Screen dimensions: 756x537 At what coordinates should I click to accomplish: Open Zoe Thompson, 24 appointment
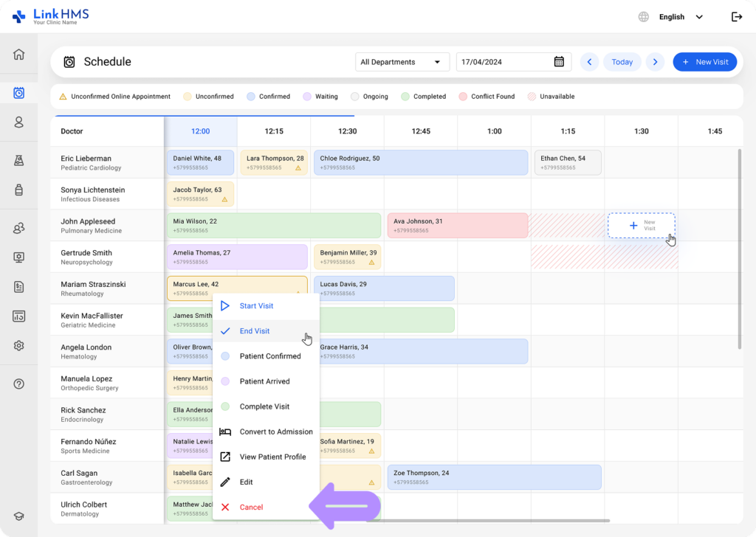coord(494,477)
